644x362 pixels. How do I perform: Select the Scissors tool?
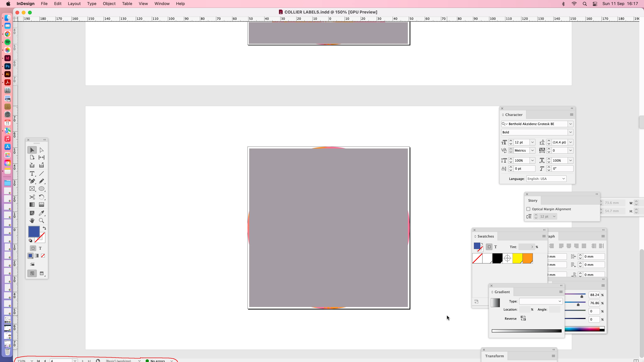(x=32, y=197)
